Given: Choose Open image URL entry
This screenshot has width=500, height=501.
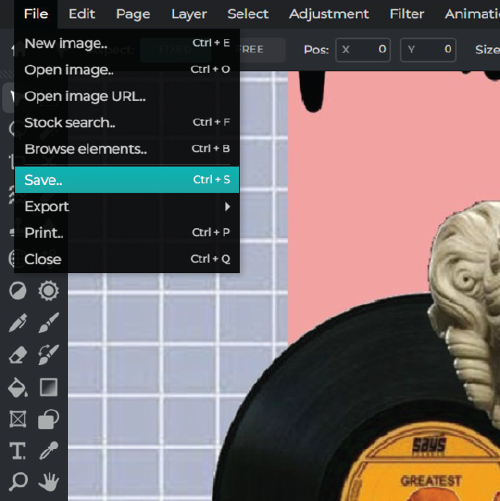Looking at the screenshot, I should point(127,96).
